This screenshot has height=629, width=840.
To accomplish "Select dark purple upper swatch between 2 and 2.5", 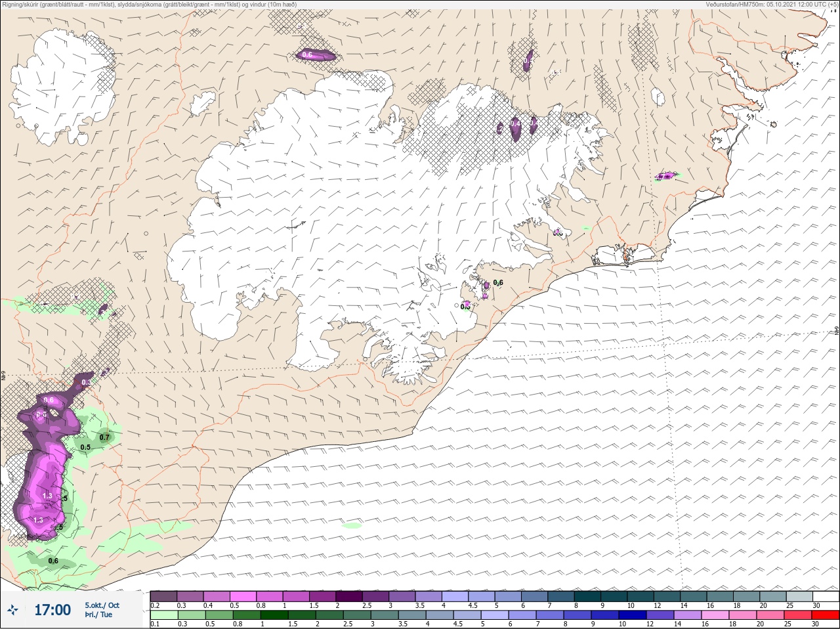I will point(349,596).
